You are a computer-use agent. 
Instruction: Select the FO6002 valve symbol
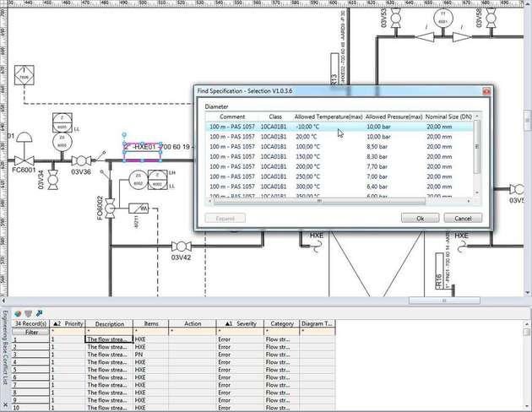click(110, 209)
